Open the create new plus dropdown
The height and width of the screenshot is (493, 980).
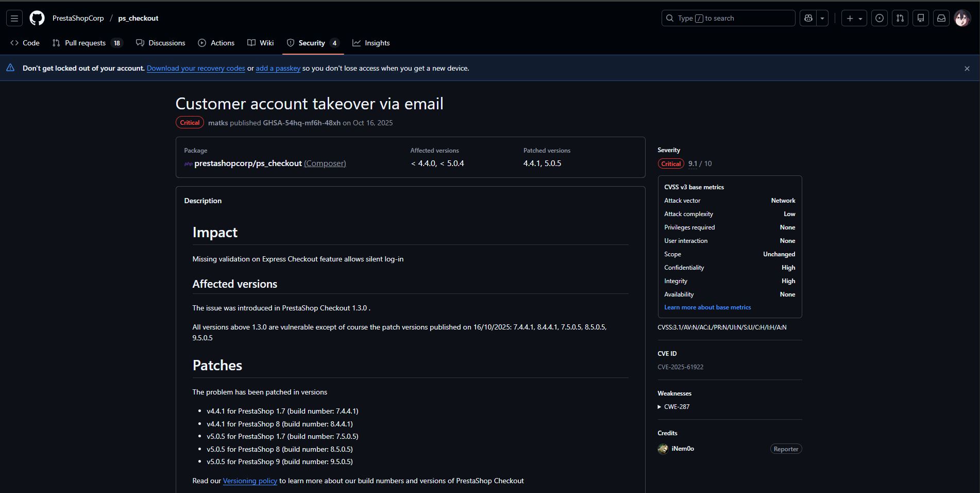pyautogui.click(x=854, y=18)
